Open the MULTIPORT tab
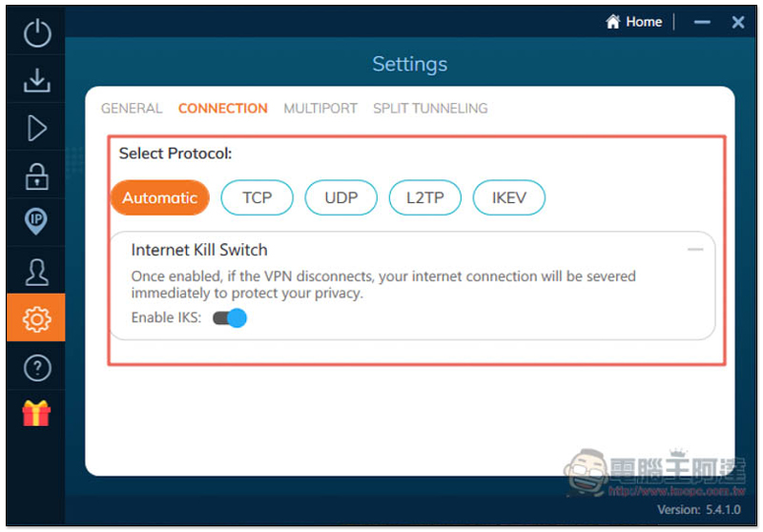Viewport: 763px width, 532px height. 320,109
